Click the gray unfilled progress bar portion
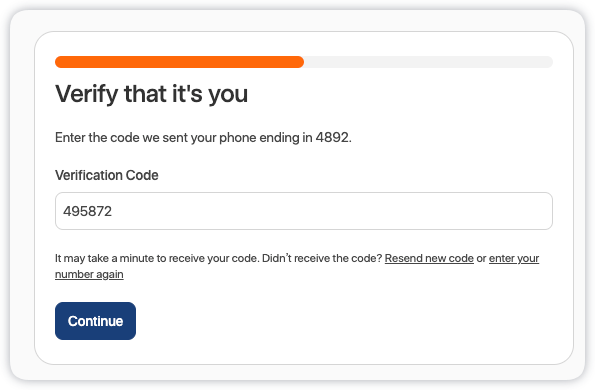This screenshot has height=390, width=595. tap(428, 62)
